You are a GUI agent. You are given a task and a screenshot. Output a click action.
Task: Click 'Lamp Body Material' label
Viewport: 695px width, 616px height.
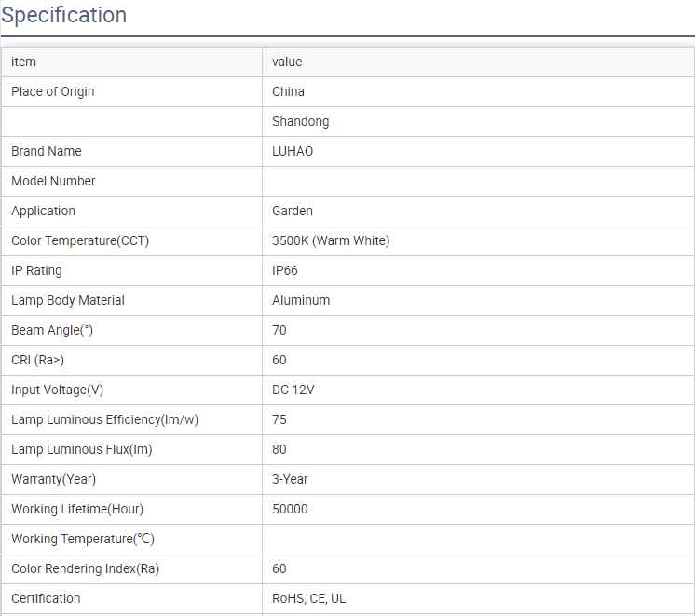[x=68, y=300]
